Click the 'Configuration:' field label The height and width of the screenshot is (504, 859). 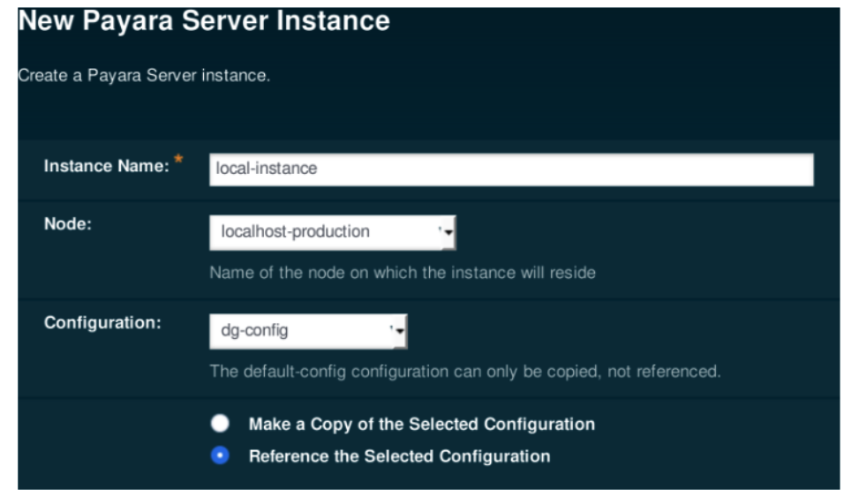[102, 322]
